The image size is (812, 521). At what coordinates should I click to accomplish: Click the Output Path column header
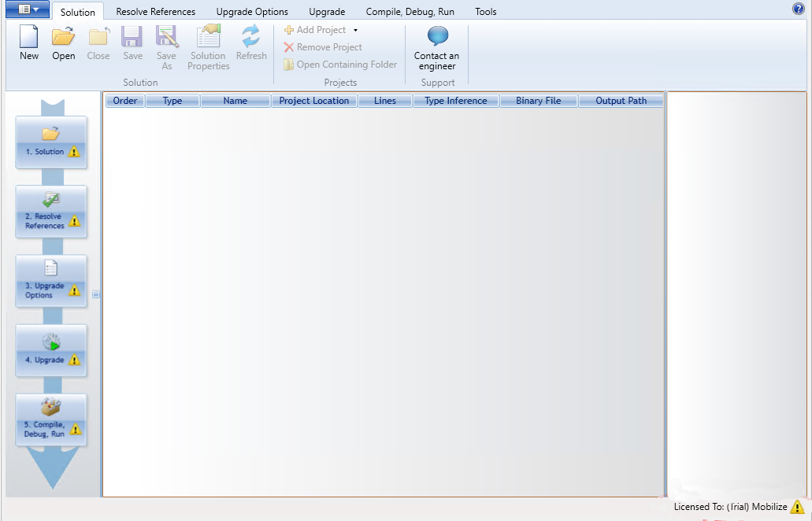pyautogui.click(x=621, y=101)
